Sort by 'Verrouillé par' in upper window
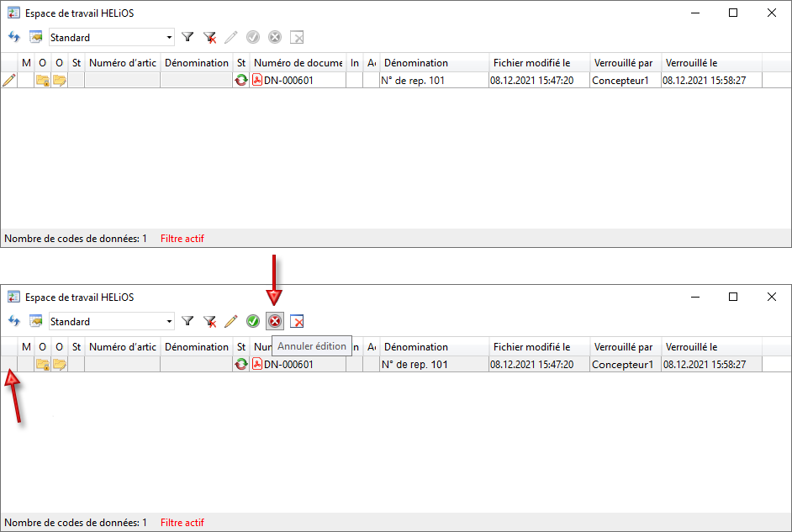 pos(626,63)
